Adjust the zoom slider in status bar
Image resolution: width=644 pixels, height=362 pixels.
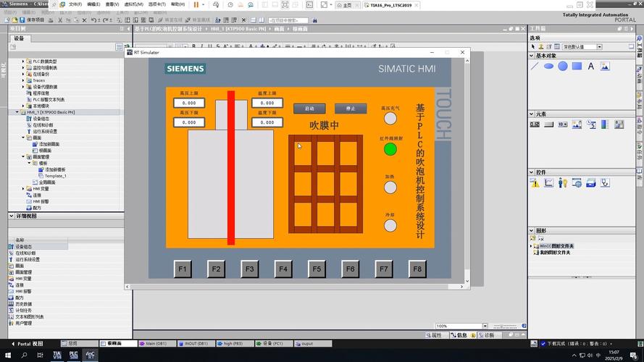tap(500, 327)
